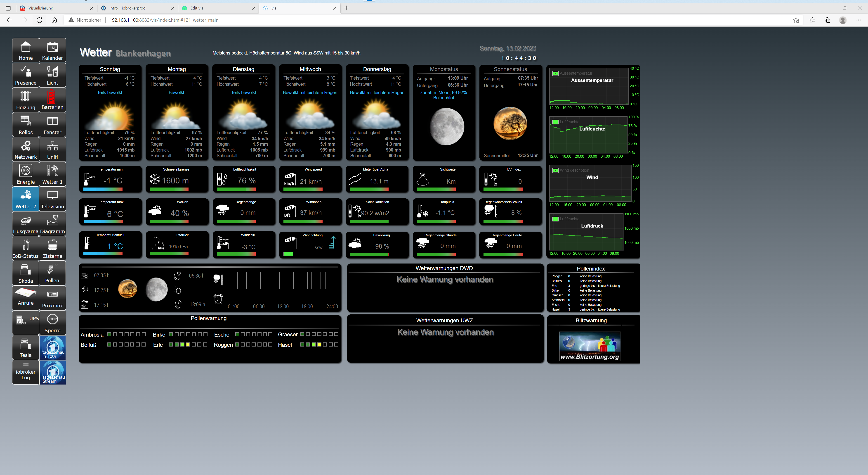This screenshot has width=868, height=475.
Task: Open the red Batterien tile
Action: coord(52,100)
